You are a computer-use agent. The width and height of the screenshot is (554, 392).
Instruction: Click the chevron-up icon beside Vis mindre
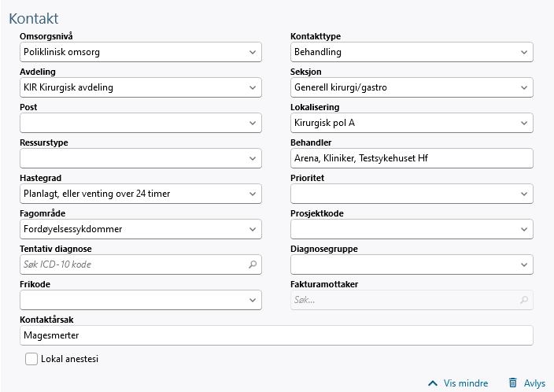[x=432, y=383]
